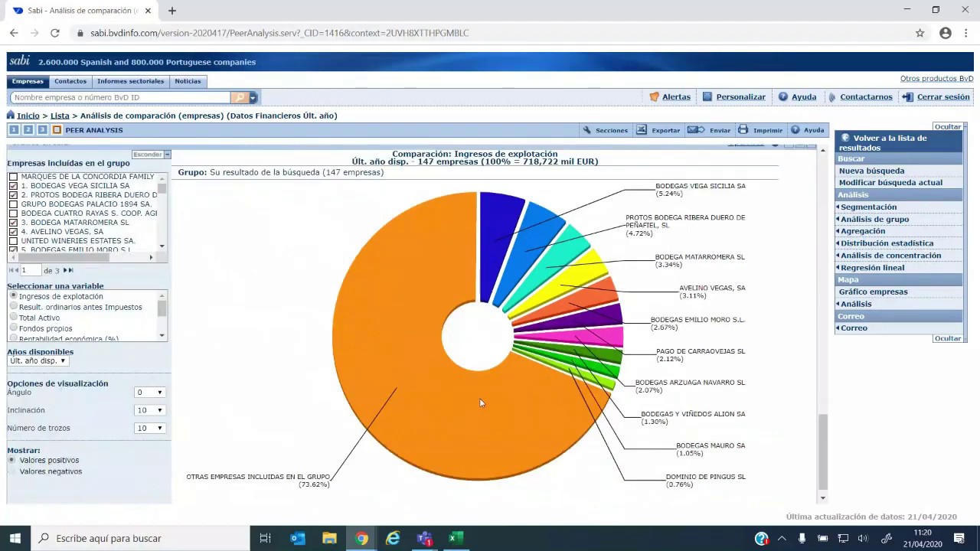This screenshot has height=551, width=980.
Task: Open Ayuda in the Peer Analysis toolbar
Action: [808, 130]
